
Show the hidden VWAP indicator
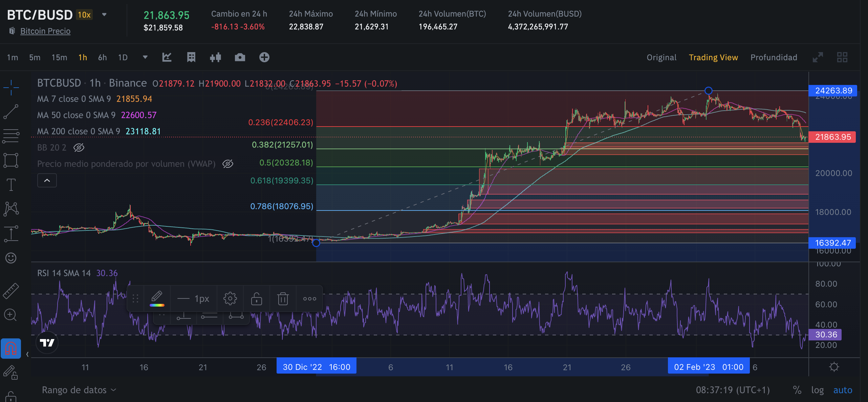[x=227, y=164]
